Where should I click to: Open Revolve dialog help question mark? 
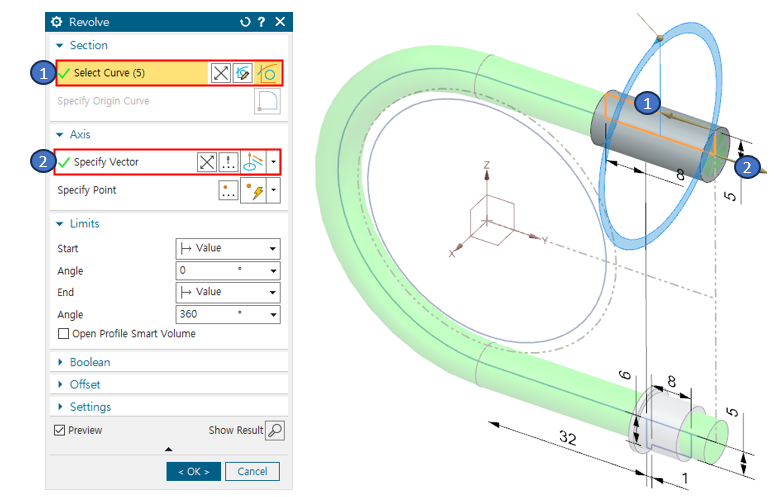tap(262, 22)
